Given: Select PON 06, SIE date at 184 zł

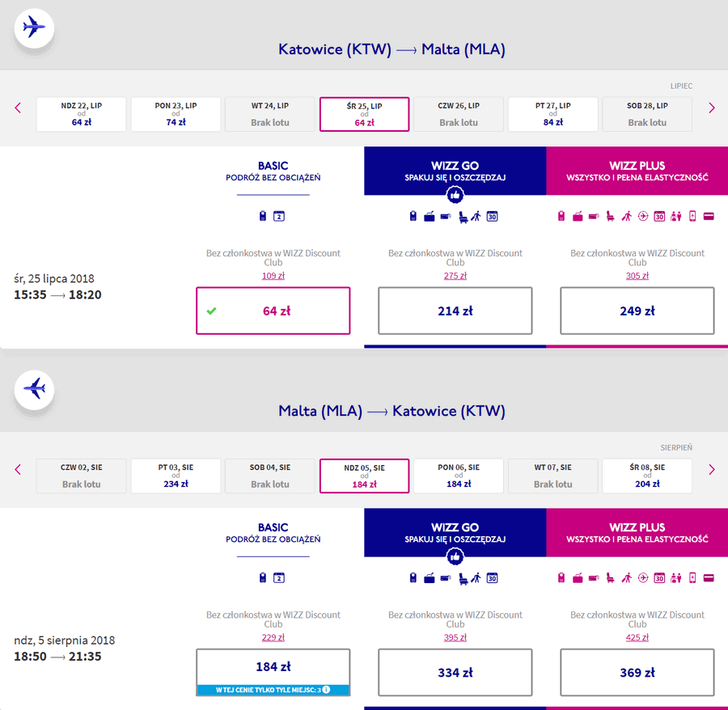Looking at the screenshot, I should point(459,475).
